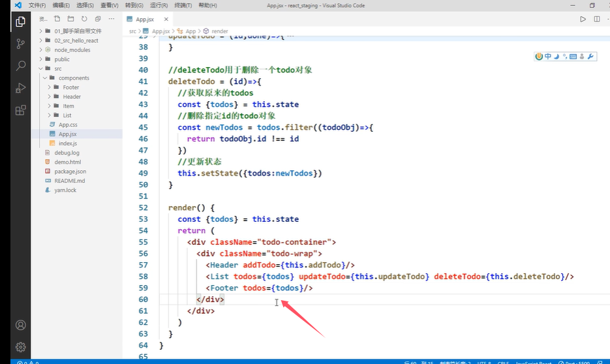Viewport: 610px width, 364px height.
Task: Collapse the src folder
Action: click(58, 68)
